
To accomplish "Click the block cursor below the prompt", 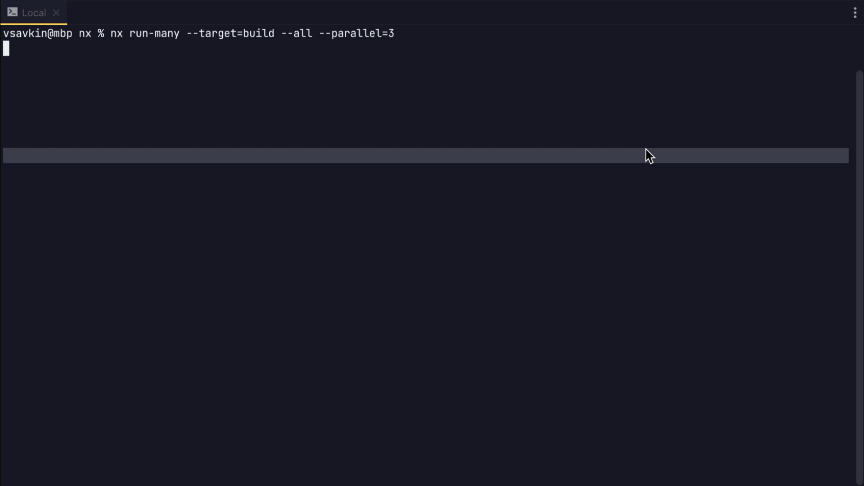I will 6,48.
